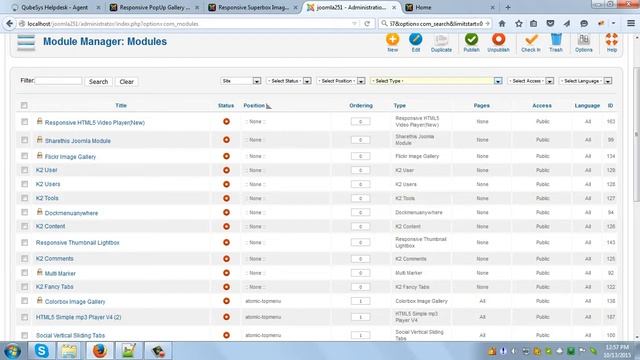The image size is (640, 360).
Task: Open the Options toolbar icon
Action: tap(584, 42)
